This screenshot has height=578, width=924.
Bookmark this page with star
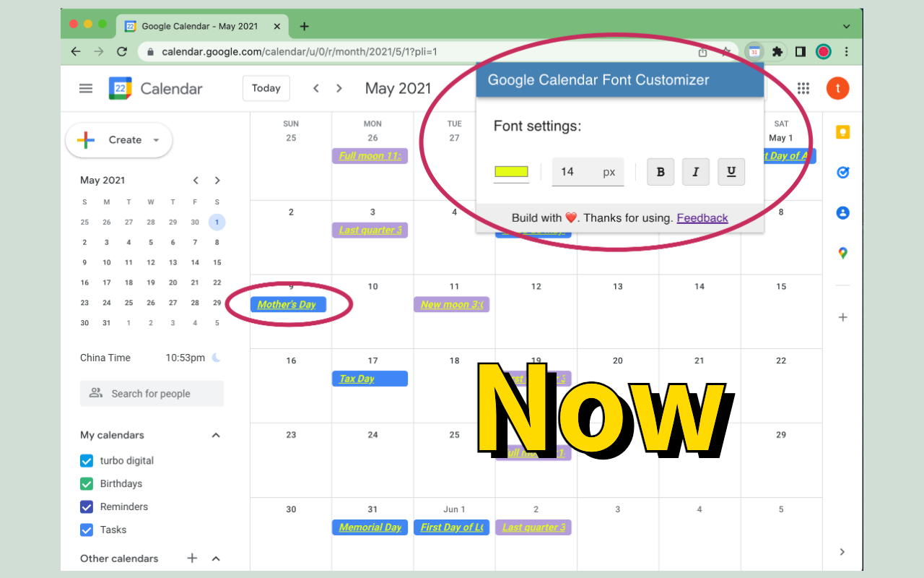pos(725,51)
